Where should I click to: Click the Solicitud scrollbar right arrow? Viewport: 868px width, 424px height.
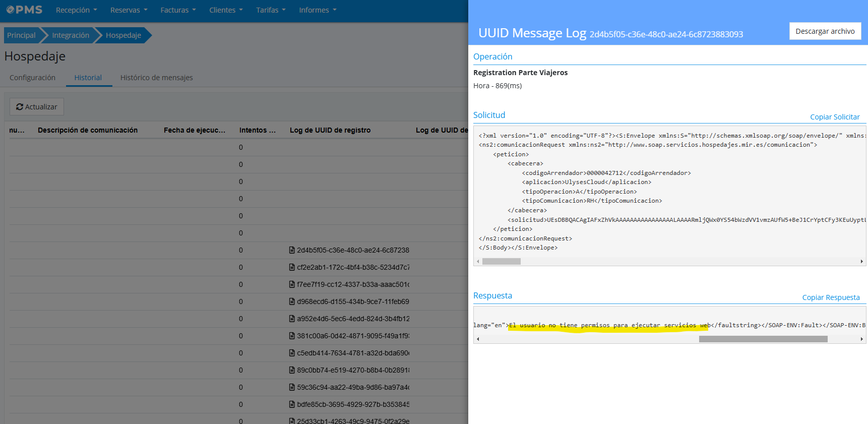tap(861, 262)
